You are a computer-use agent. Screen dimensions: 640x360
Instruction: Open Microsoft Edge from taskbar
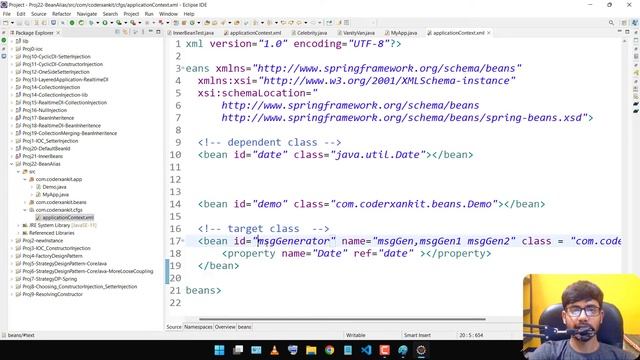pyautogui.click(x=403, y=350)
